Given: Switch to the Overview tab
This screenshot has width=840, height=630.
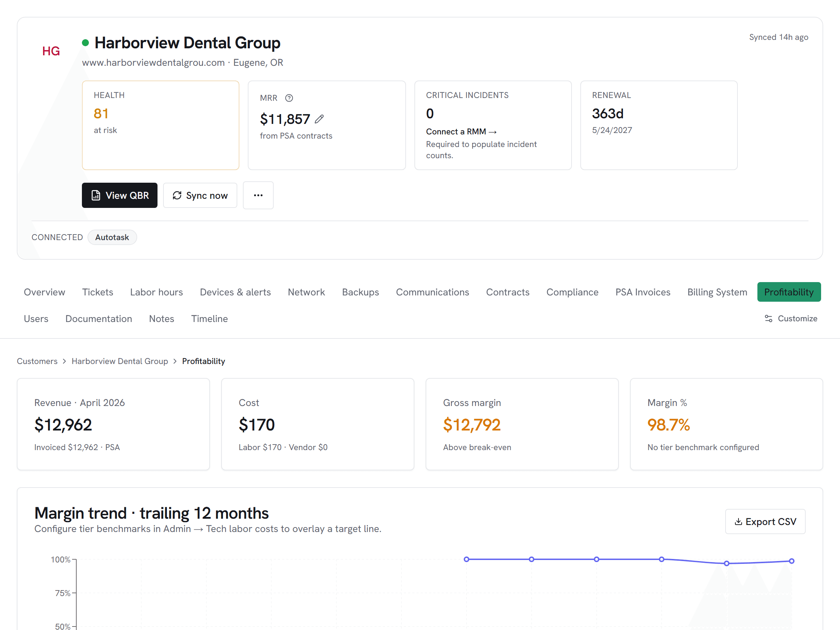Looking at the screenshot, I should pos(44,292).
